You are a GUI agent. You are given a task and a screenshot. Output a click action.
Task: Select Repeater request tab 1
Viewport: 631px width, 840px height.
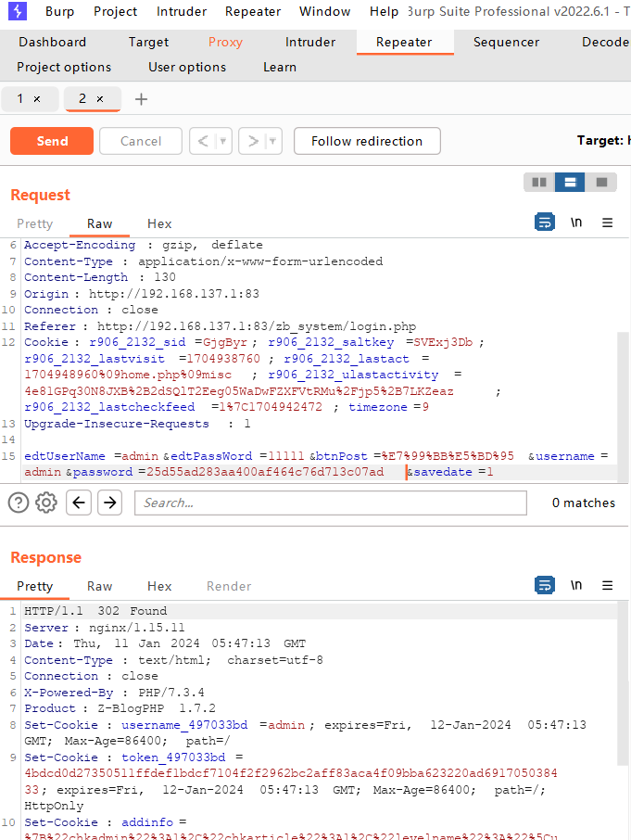coord(20,98)
